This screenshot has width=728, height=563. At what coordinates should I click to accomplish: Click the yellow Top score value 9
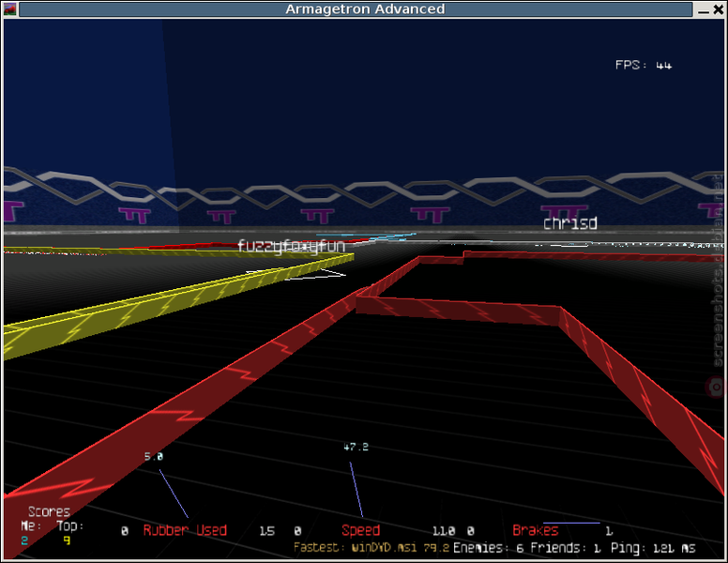[67, 540]
